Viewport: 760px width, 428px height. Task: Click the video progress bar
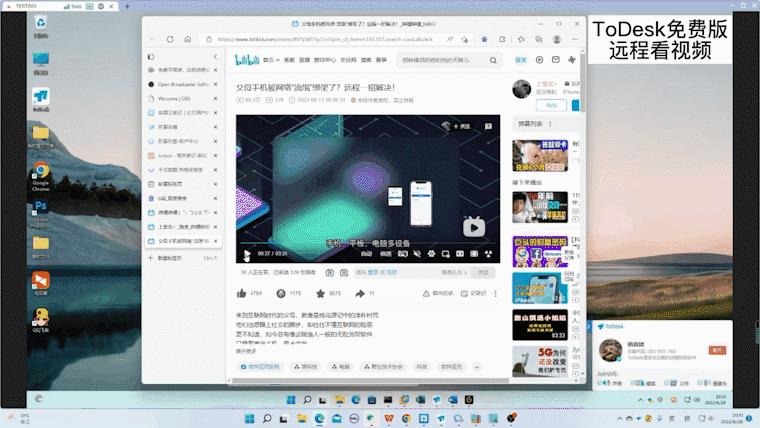(x=368, y=243)
